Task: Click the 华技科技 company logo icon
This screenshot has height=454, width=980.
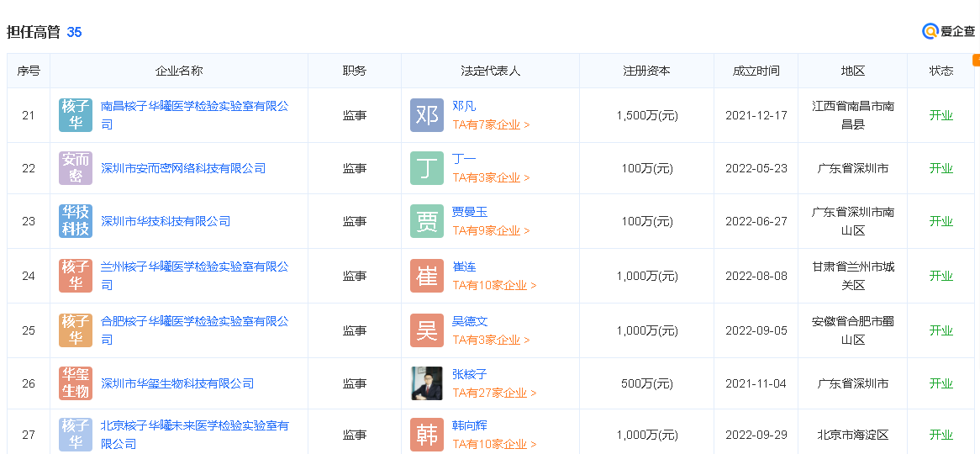Action: coord(76,221)
